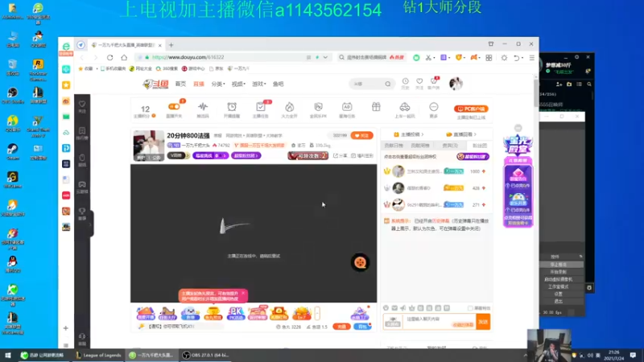Click the Douyu logo

[155, 84]
